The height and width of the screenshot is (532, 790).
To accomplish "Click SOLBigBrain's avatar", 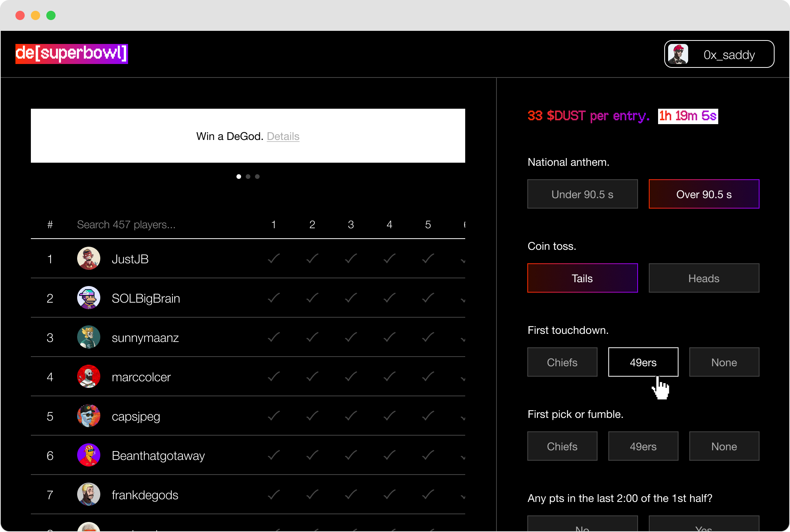I will (x=89, y=298).
